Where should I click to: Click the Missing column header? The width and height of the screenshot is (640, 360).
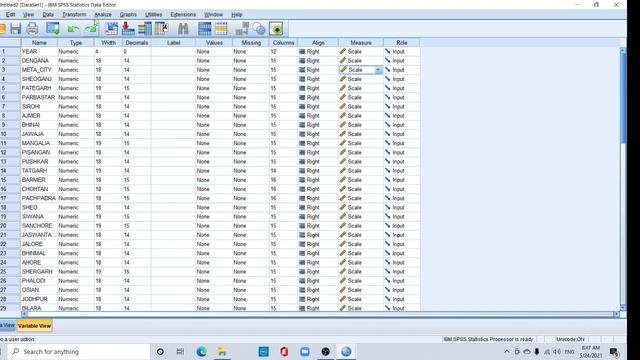coord(251,42)
